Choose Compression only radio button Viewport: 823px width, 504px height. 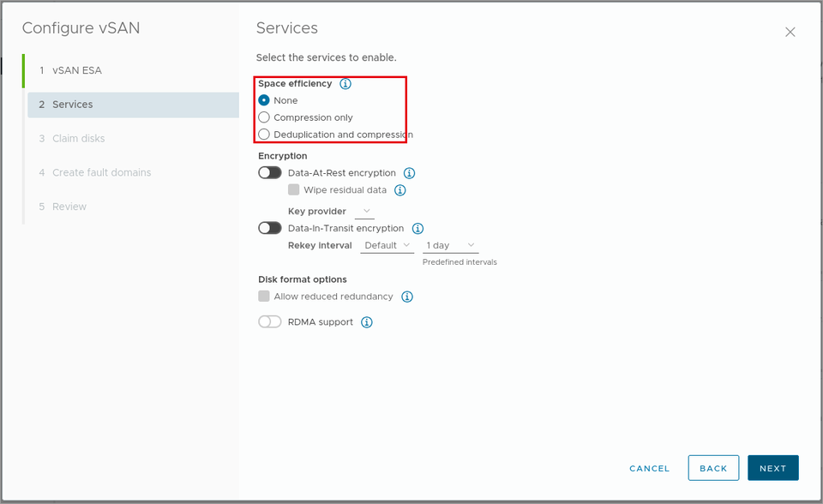tap(264, 117)
